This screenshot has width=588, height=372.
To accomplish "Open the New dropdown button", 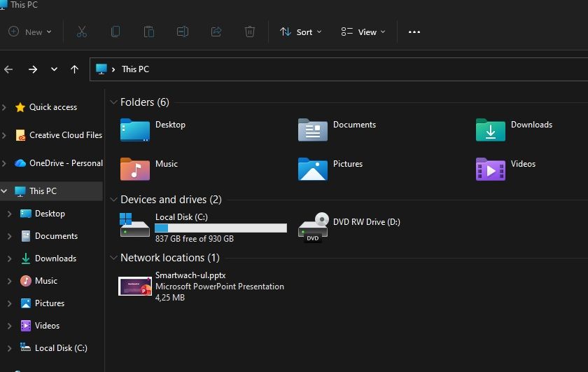I will (x=30, y=32).
